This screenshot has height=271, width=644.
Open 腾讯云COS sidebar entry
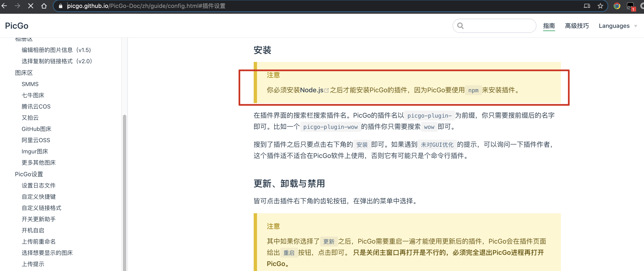tap(36, 107)
